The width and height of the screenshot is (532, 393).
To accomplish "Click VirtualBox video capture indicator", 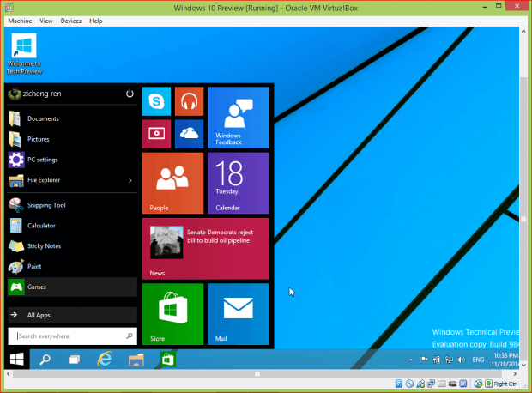I will coord(452,384).
